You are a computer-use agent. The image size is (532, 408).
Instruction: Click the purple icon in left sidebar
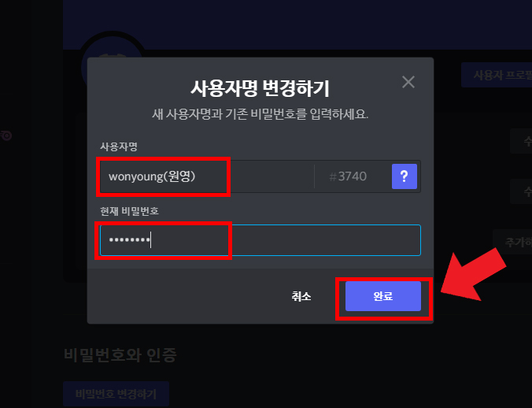pyautogui.click(x=6, y=135)
